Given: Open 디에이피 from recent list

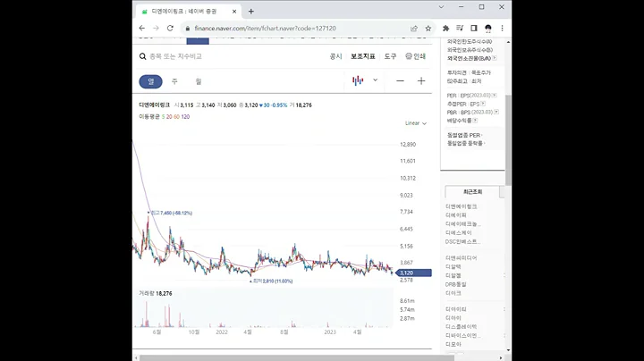Looking at the screenshot, I should coord(456,215).
